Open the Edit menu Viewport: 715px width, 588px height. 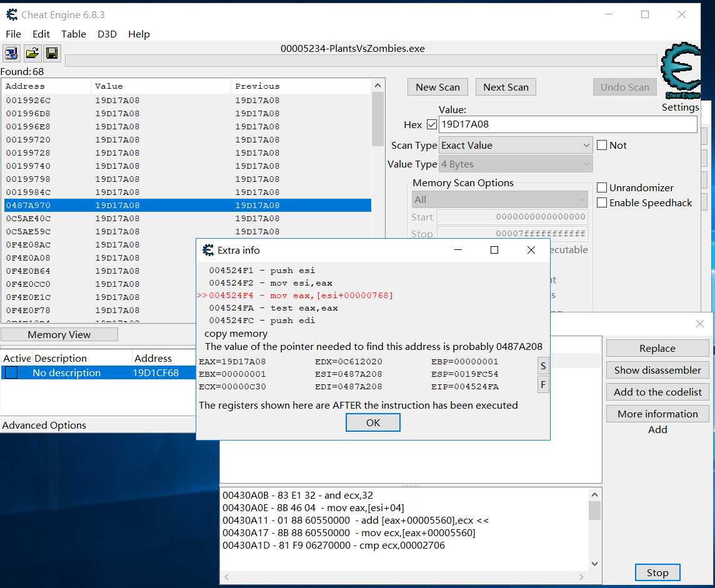click(41, 34)
